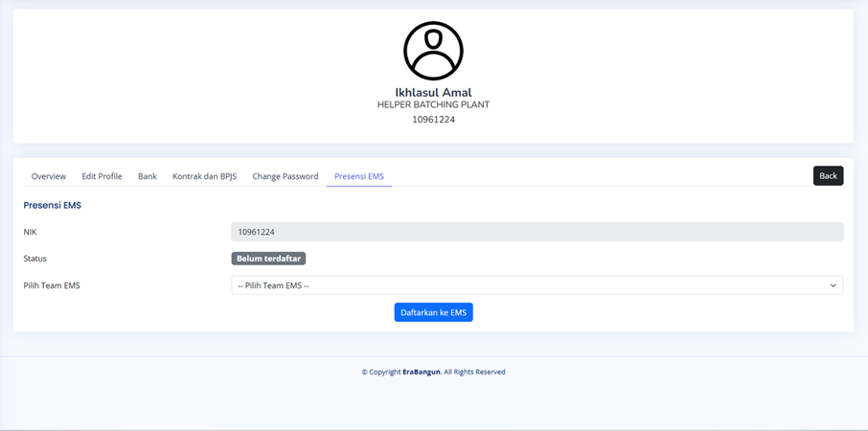Click the user profile avatar icon
Image resolution: width=868 pixels, height=431 pixels.
click(x=433, y=51)
